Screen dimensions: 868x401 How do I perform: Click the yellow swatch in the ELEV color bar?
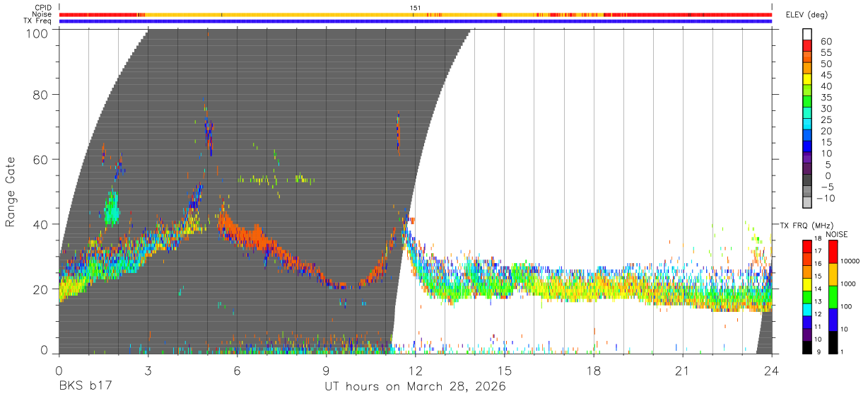(807, 80)
